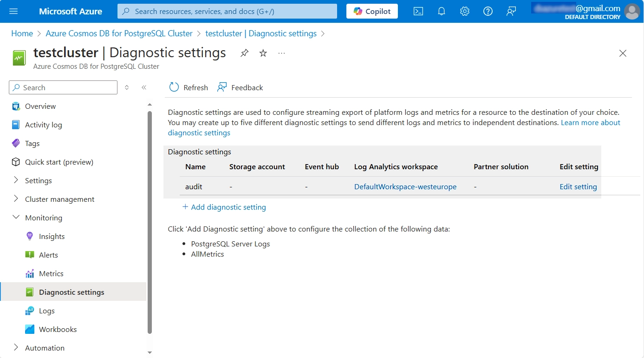
Task: Click sidebar scrollbar up arrow
Action: 150,104
